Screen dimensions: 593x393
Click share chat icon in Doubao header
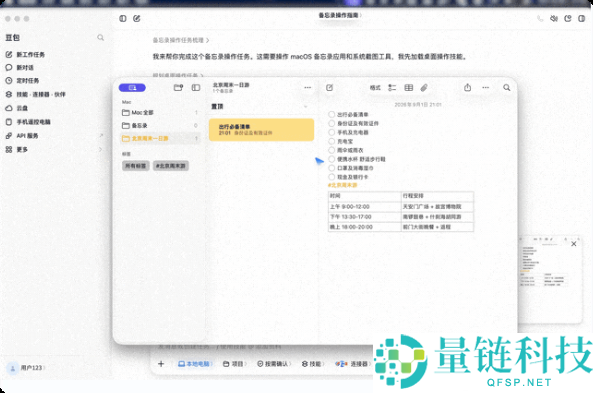(568, 19)
